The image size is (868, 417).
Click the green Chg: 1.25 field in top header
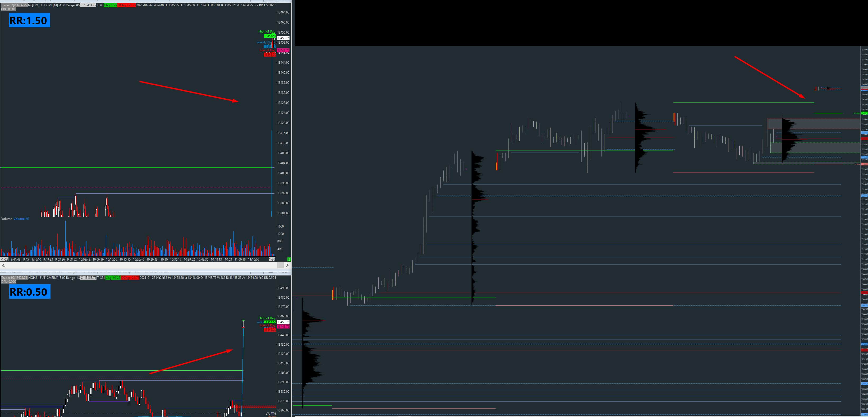tap(110, 5)
